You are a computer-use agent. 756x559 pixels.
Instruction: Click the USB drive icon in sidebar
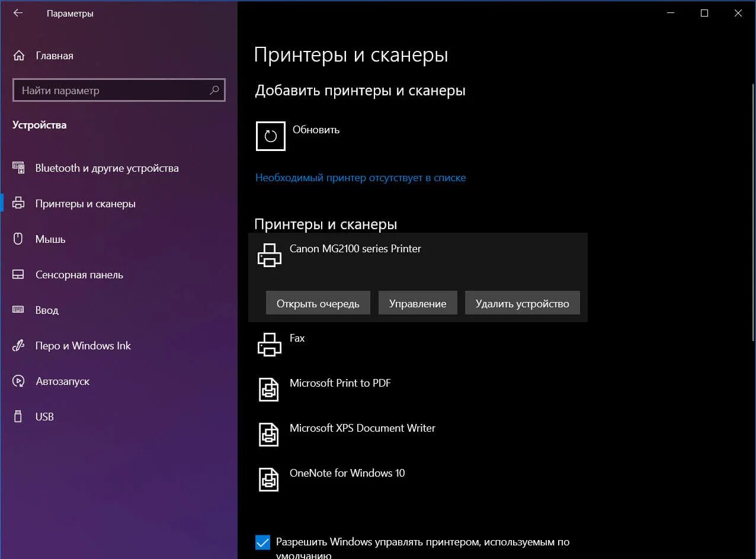click(18, 416)
